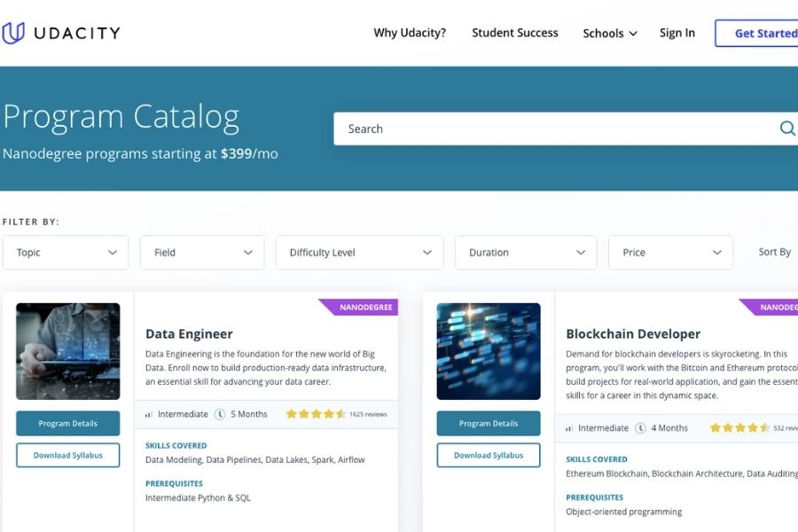Click the Program Catalog heading
Image resolution: width=798 pixels, height=532 pixels.
tap(121, 117)
